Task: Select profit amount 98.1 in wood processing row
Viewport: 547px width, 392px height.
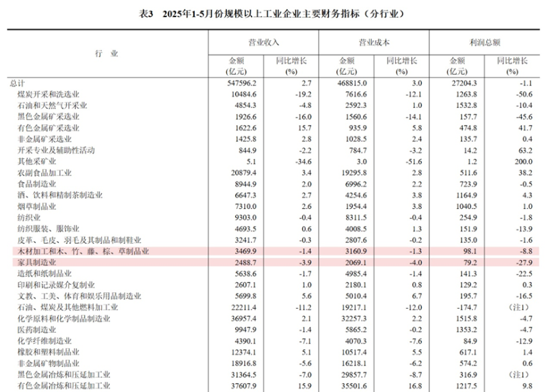Action: 470,251
